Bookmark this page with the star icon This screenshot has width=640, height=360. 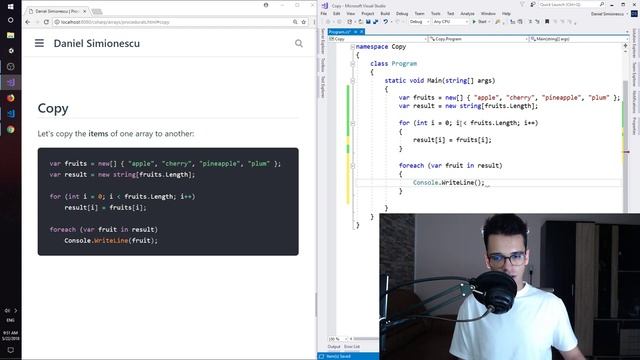coord(304,22)
